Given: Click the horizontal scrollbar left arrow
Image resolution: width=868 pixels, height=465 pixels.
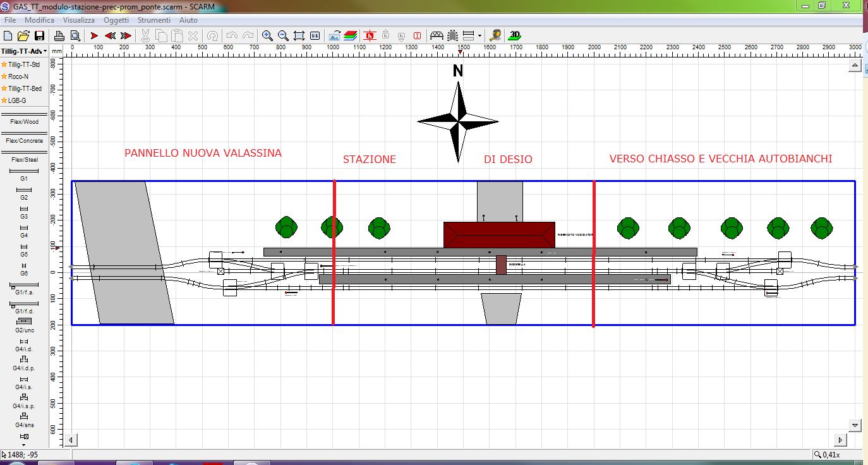Looking at the screenshot, I should tap(71, 440).
